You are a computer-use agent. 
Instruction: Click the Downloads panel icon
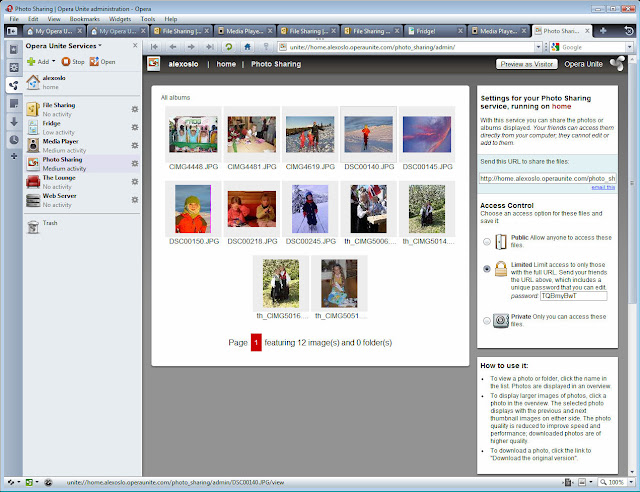tap(13, 121)
